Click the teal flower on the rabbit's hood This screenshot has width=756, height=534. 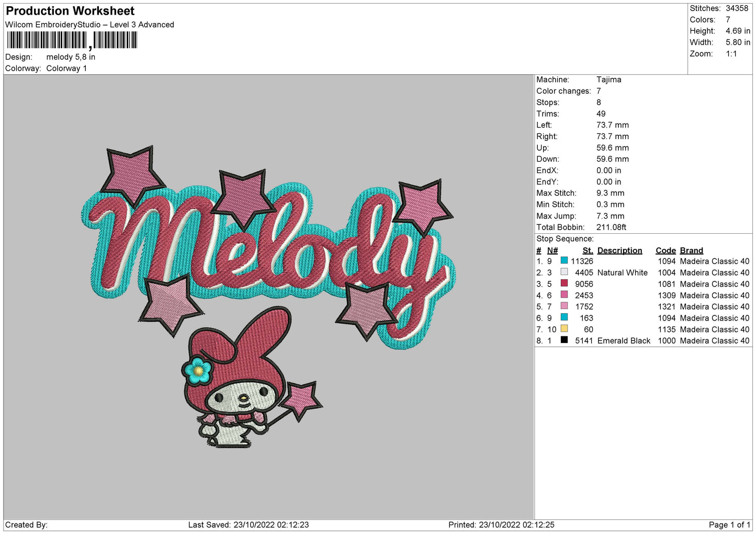coord(198,370)
